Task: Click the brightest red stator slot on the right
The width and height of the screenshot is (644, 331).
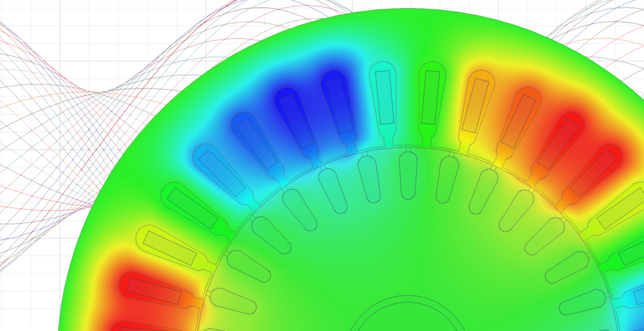Action: (558, 143)
